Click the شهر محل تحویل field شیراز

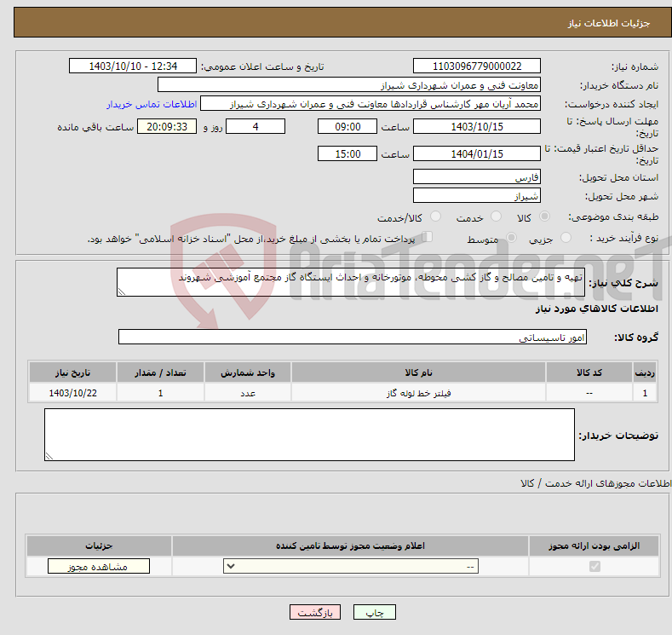click(477, 195)
